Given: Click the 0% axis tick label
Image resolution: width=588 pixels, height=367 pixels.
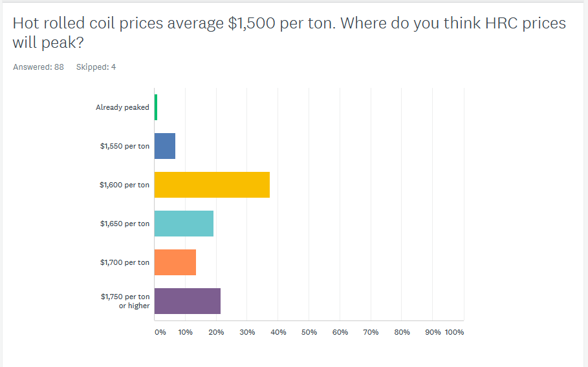Looking at the screenshot, I should coord(160,332).
